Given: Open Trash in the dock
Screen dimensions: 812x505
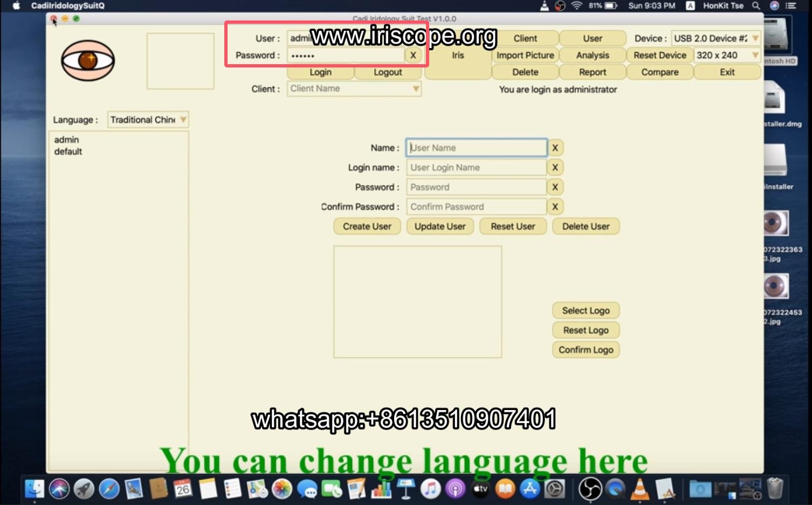Looking at the screenshot, I should tap(775, 488).
